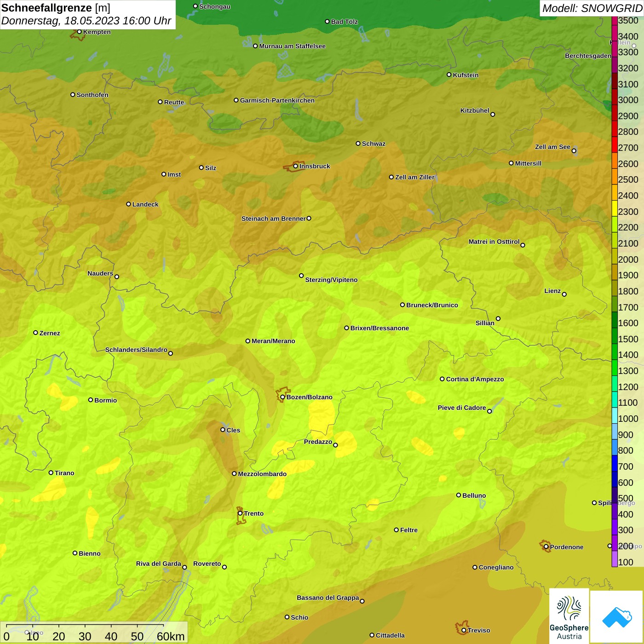Click the Sterzing/Vipiteno label
Viewport: 644px width, 644px height.
tap(331, 280)
